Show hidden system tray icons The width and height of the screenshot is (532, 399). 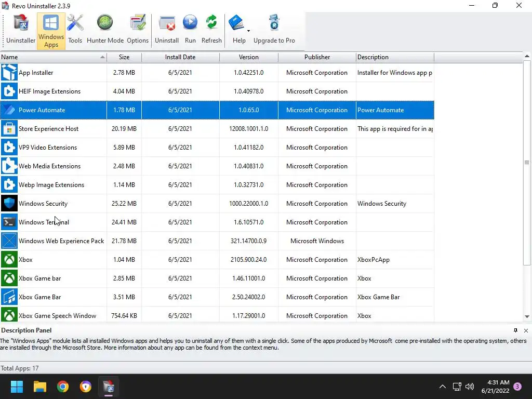443,387
